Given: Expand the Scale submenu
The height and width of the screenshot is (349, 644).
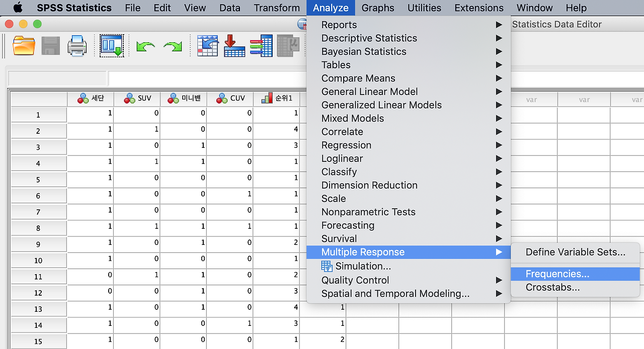Looking at the screenshot, I should [409, 199].
